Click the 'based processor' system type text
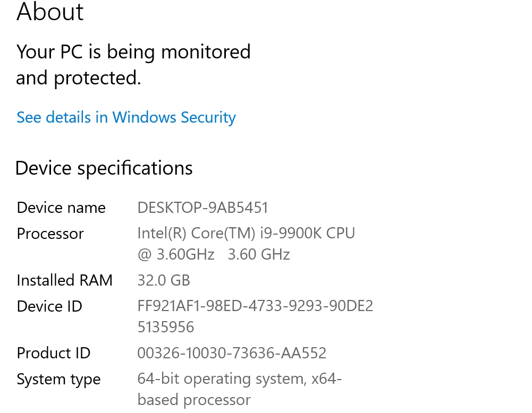Screen dimensions: 532x413 [193, 400]
